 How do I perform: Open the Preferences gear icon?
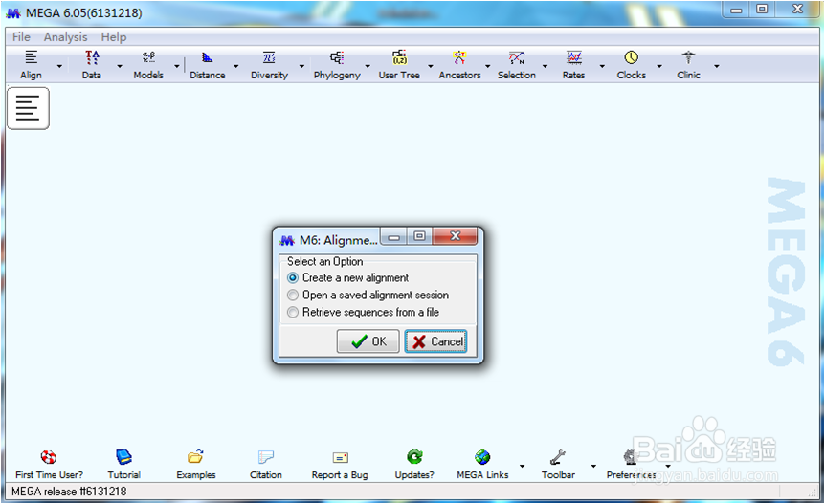(x=631, y=457)
